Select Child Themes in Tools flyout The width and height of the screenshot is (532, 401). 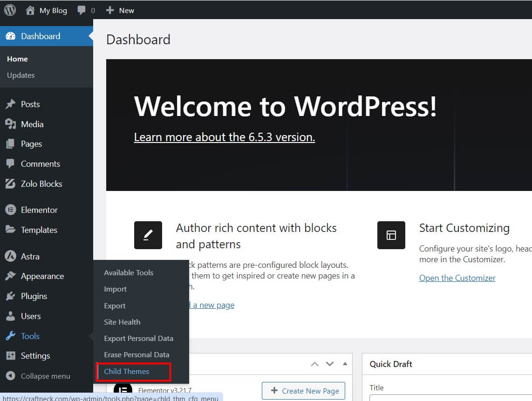tap(127, 372)
